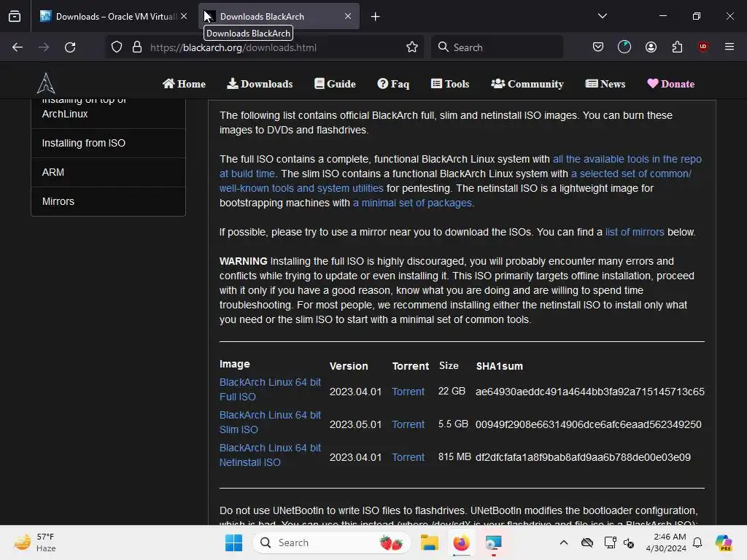Click the Firefox taskbar icon

point(461,542)
